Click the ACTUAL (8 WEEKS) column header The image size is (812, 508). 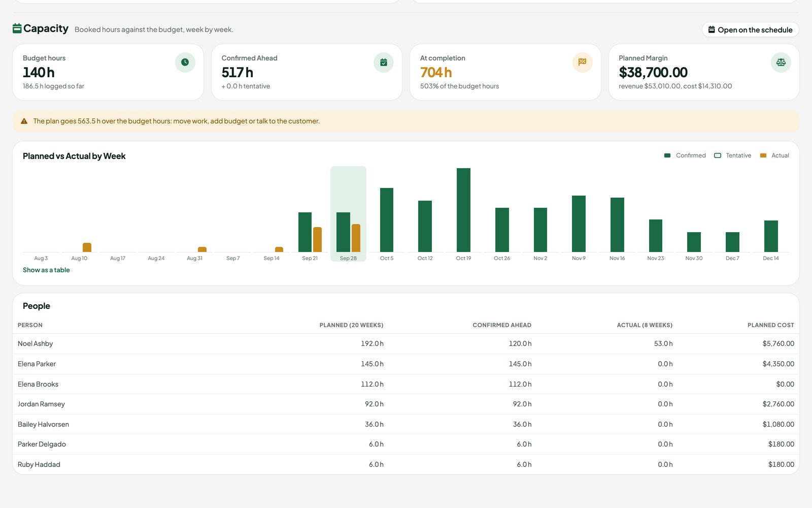pyautogui.click(x=645, y=325)
